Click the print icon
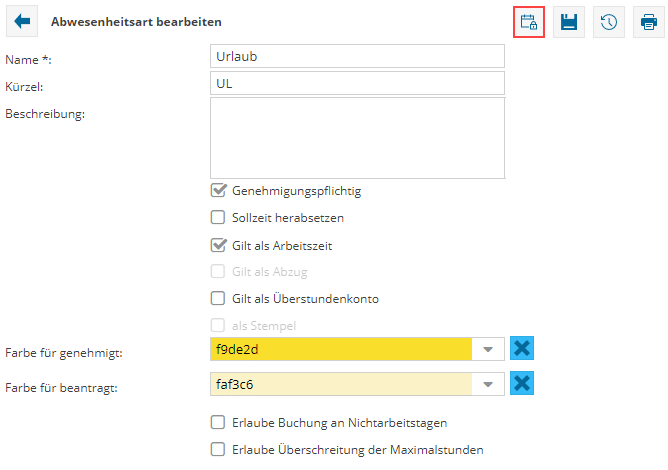 649,22
